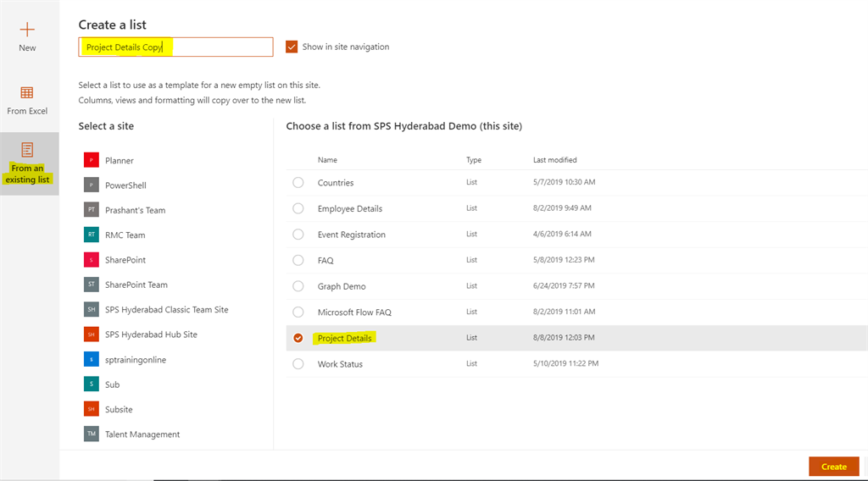Open the sptrainingonline site name

point(136,360)
